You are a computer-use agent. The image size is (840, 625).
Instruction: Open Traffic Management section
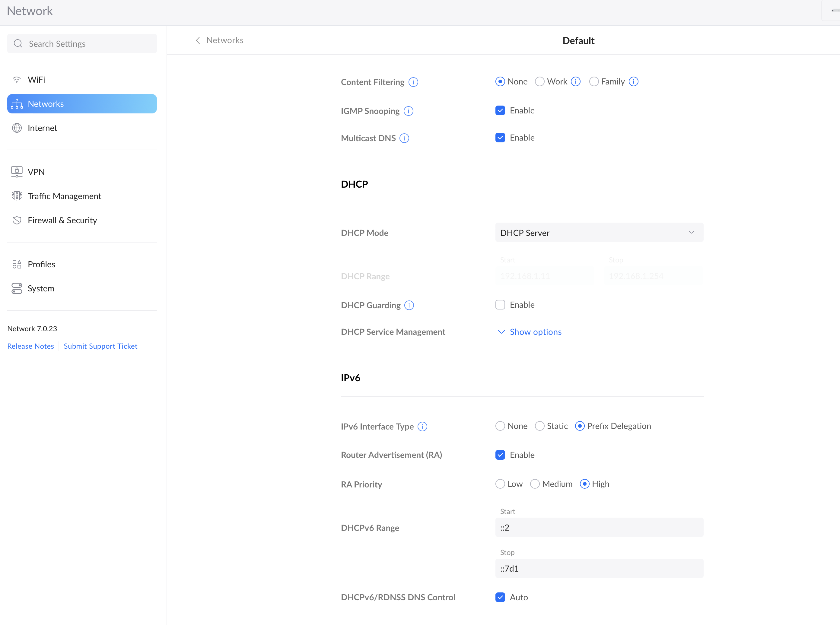(x=64, y=196)
